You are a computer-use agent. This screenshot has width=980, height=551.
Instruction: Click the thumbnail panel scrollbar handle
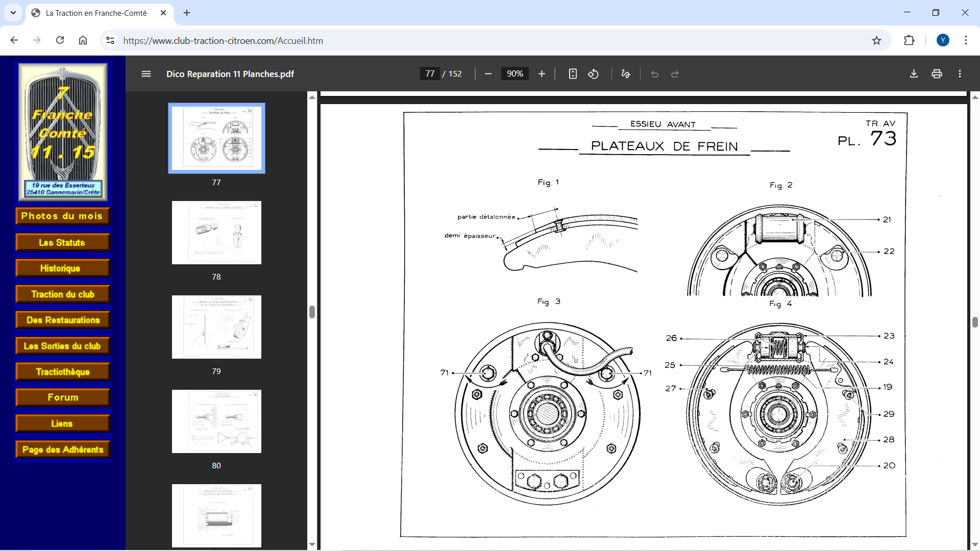(312, 312)
